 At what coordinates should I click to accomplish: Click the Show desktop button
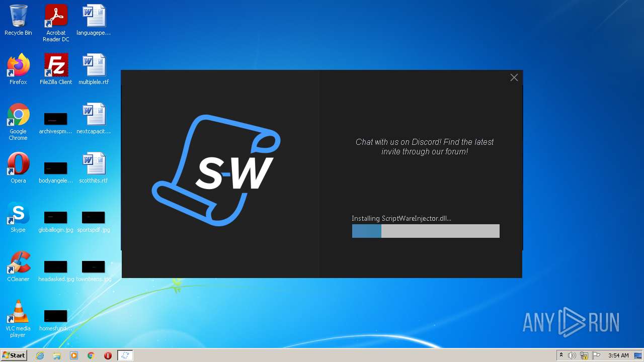(x=638, y=355)
